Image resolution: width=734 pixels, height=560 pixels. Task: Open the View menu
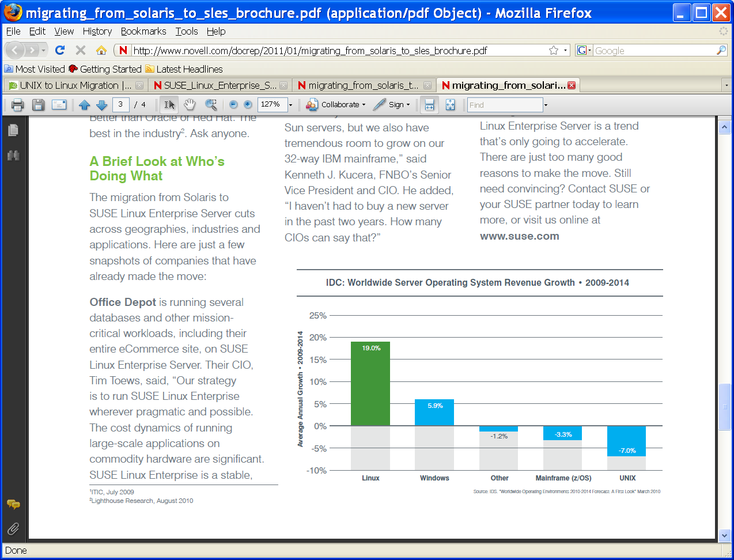[64, 31]
